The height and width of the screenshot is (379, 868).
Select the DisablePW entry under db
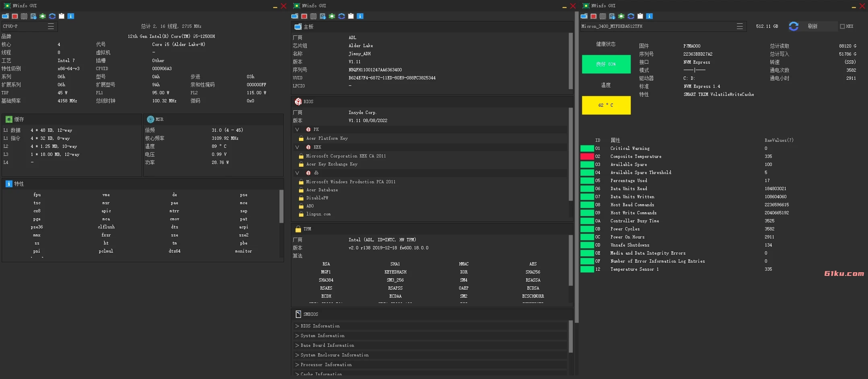(317, 198)
